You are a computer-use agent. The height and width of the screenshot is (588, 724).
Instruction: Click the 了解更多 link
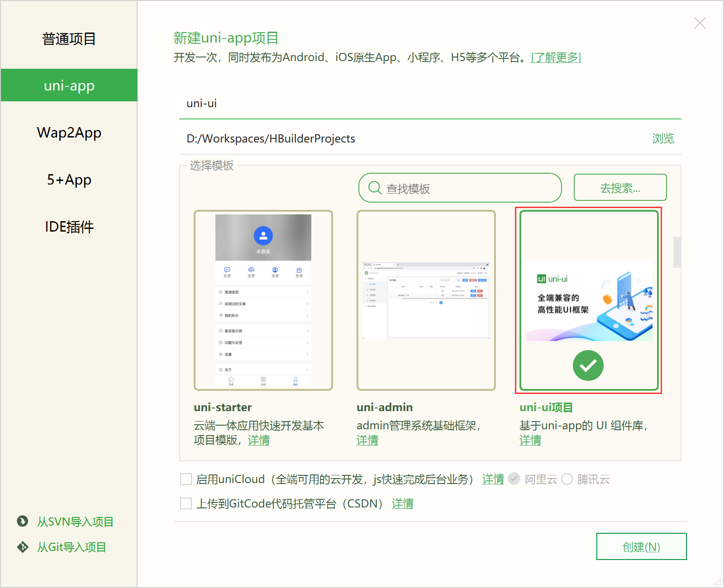tap(556, 57)
